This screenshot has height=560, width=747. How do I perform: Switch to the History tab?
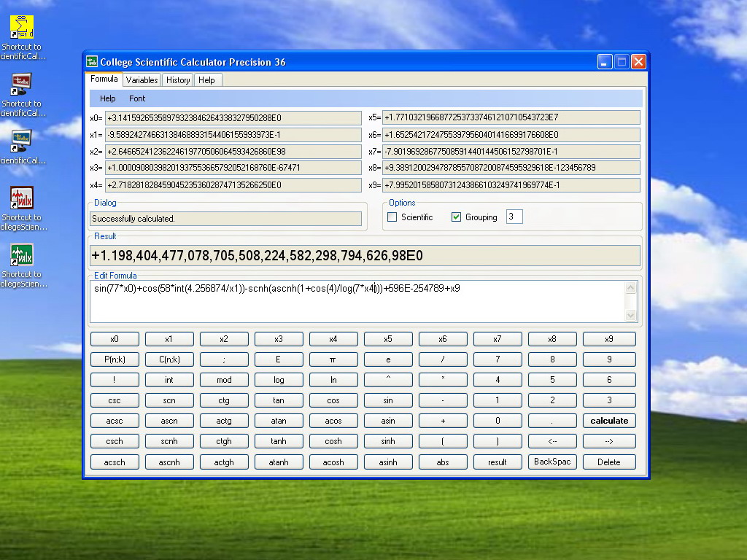click(178, 80)
